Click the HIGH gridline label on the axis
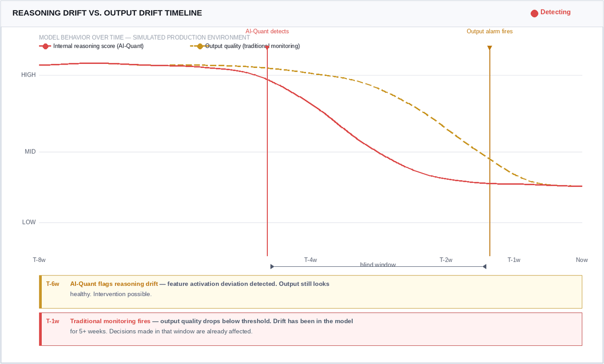This screenshot has height=364, width=604. pos(29,75)
